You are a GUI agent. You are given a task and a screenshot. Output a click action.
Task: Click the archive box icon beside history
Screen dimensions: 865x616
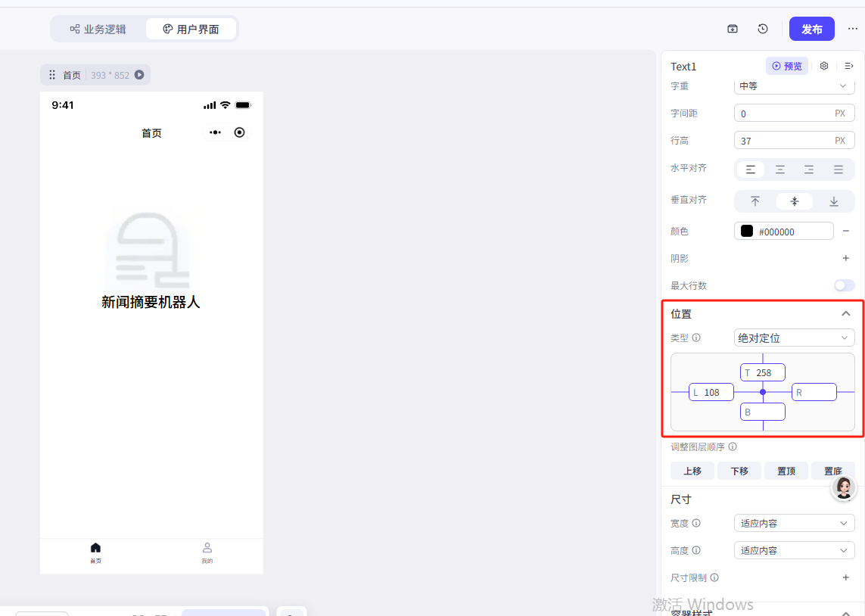click(733, 29)
